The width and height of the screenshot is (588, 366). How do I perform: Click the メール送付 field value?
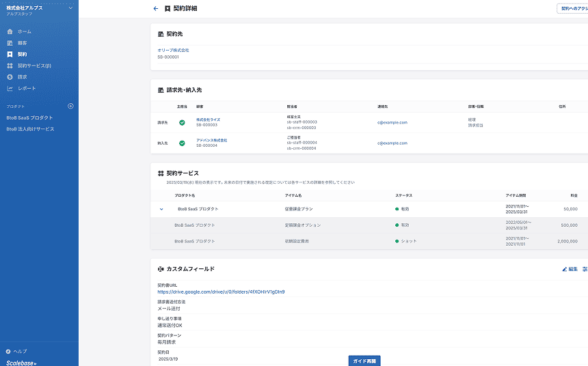click(169, 309)
